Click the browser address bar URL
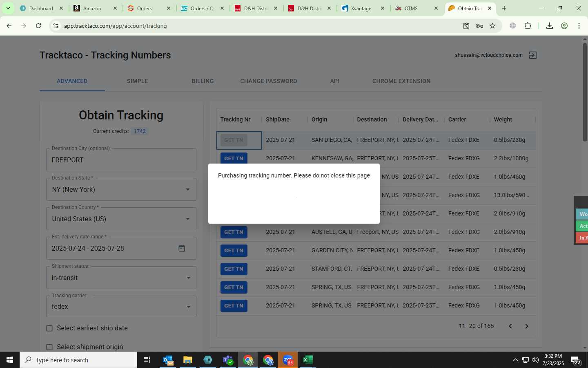Screen dimensions: 588x368 pos(115,26)
